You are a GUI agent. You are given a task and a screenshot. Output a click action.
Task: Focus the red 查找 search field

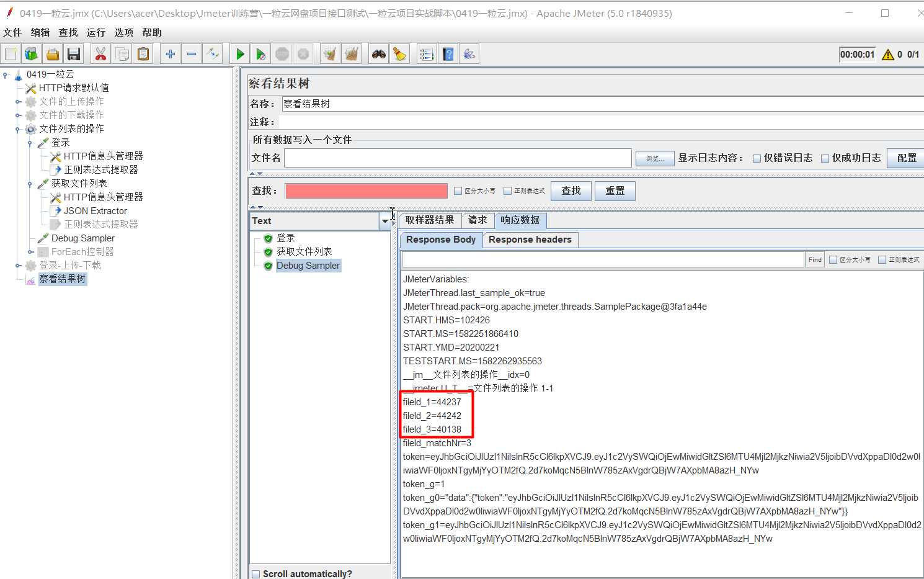366,191
